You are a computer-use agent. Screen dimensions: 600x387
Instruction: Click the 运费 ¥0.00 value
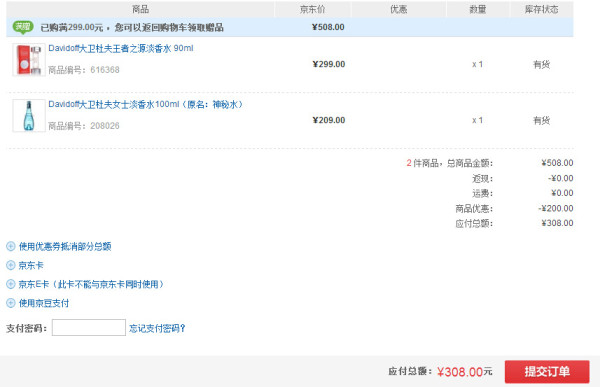click(x=562, y=193)
